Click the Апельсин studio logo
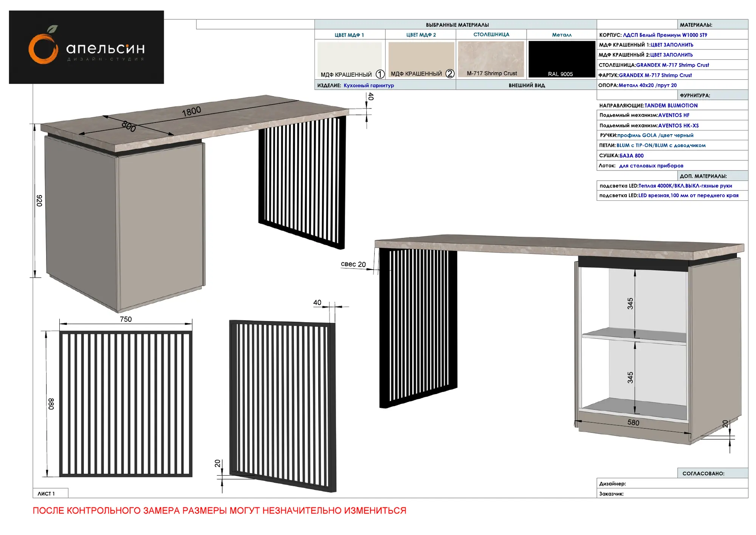Image resolution: width=756 pixels, height=535 pixels. (86, 47)
